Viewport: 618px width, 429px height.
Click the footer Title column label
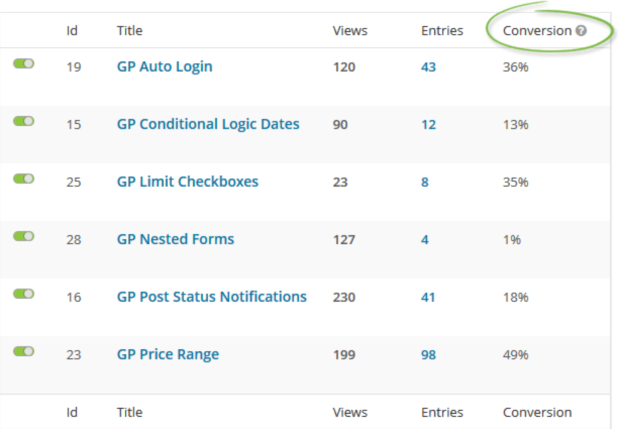130,412
